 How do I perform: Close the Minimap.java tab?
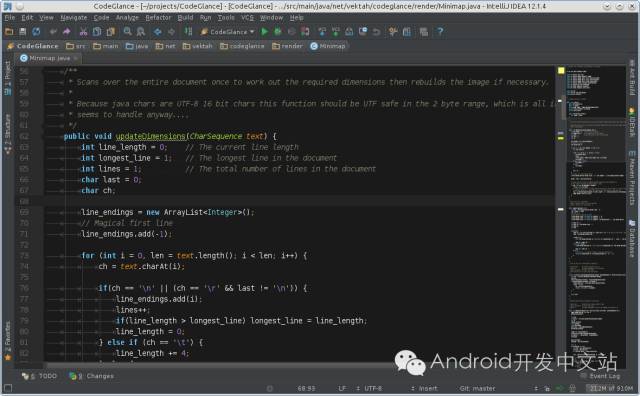[x=76, y=58]
